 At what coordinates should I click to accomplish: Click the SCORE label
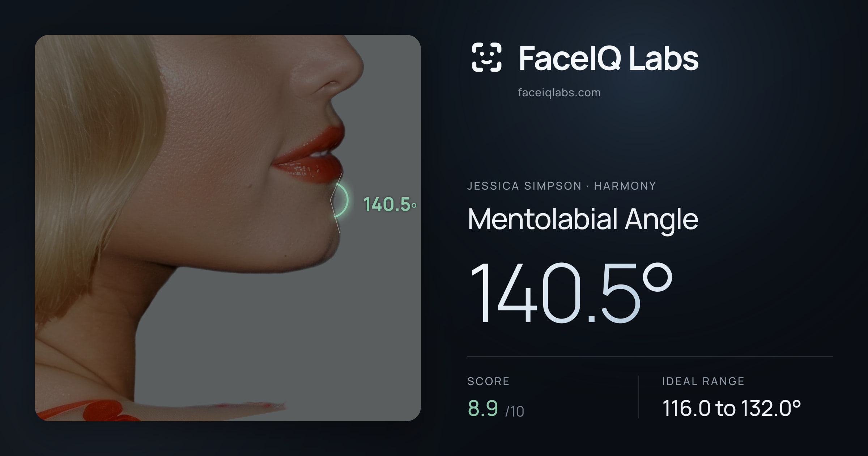coord(488,381)
